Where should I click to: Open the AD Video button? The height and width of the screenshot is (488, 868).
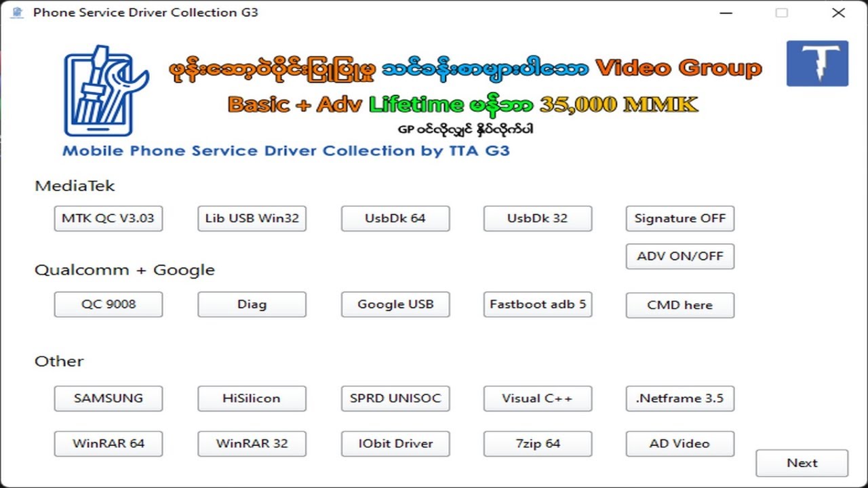pyautogui.click(x=680, y=443)
